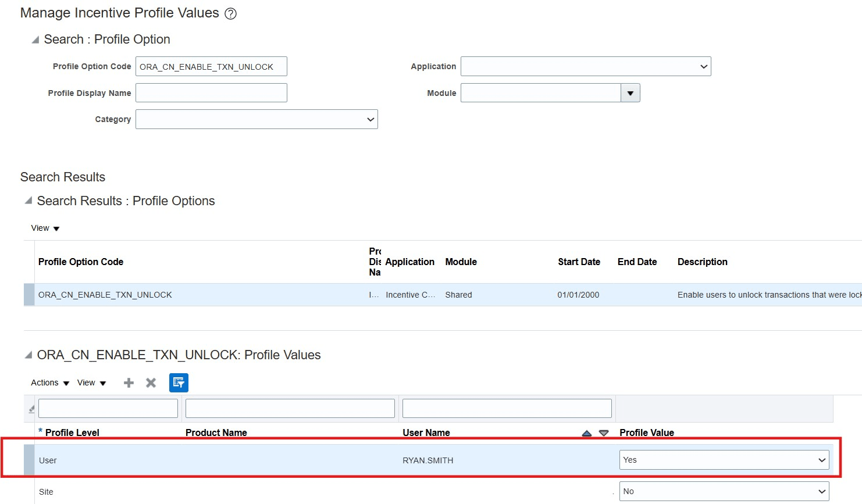Click the Enable users to unlock description cell
This screenshot has height=504, width=862.
[770, 295]
